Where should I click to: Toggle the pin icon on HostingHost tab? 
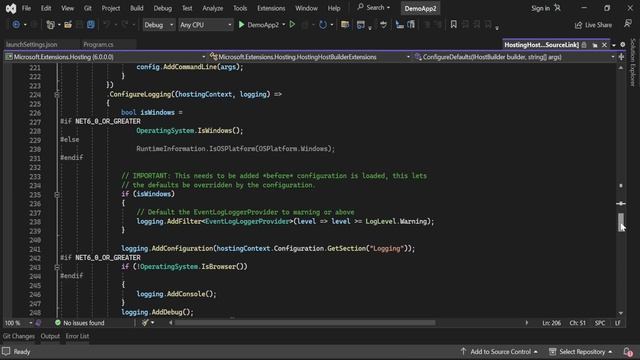[595, 45]
